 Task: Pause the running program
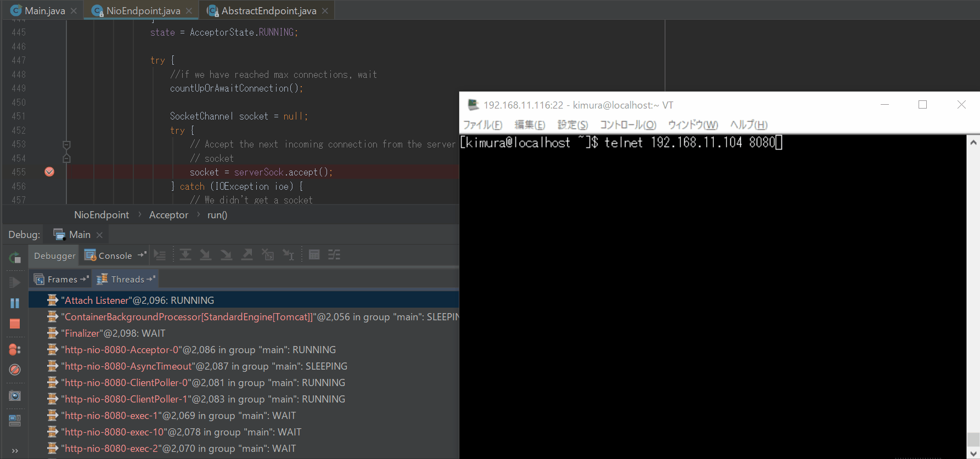15,303
